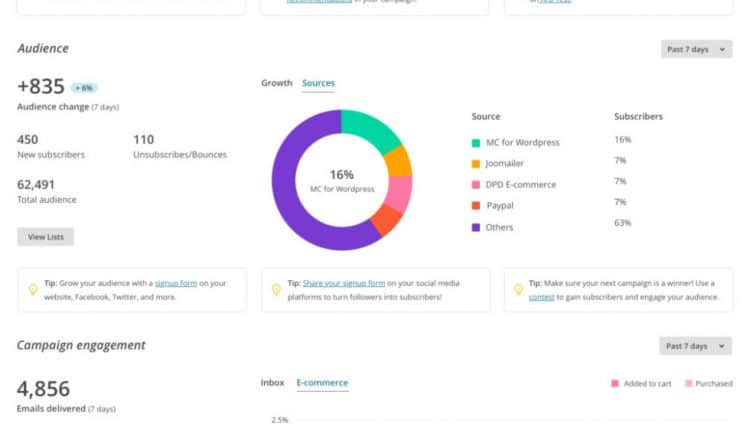Select the E-commerce tab
The width and height of the screenshot is (750, 430).
pos(322,383)
